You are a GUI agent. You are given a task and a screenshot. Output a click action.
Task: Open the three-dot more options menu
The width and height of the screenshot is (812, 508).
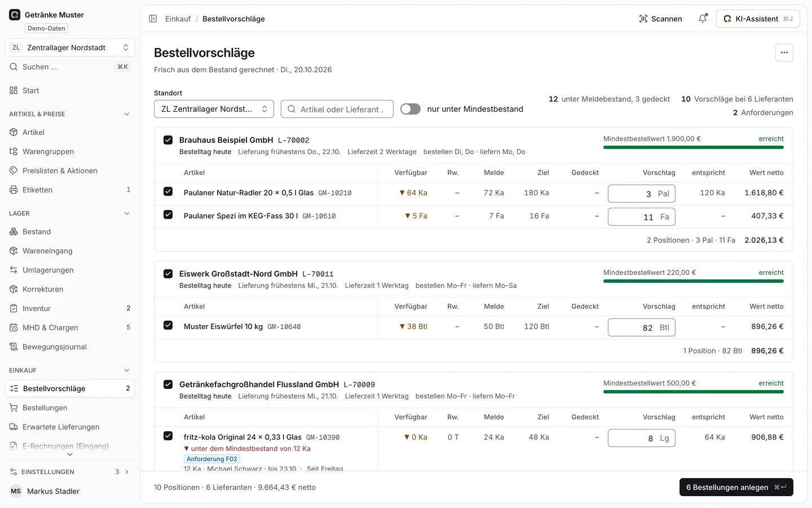(784, 52)
